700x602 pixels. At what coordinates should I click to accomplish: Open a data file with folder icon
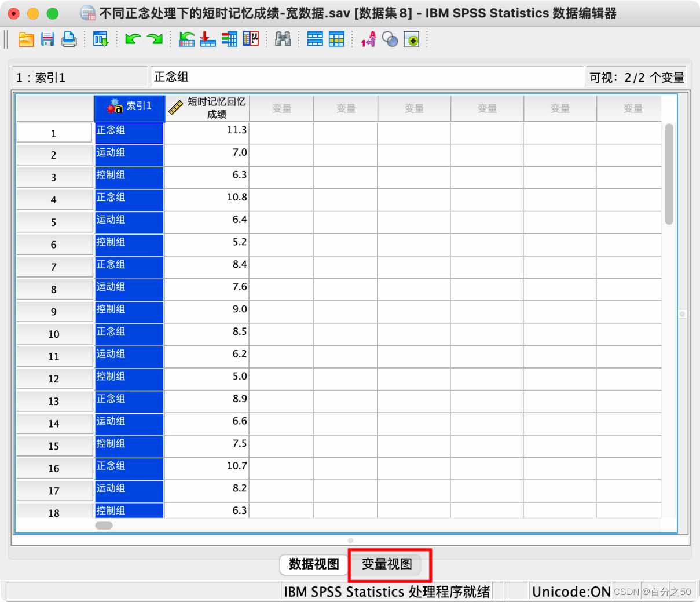[26, 39]
